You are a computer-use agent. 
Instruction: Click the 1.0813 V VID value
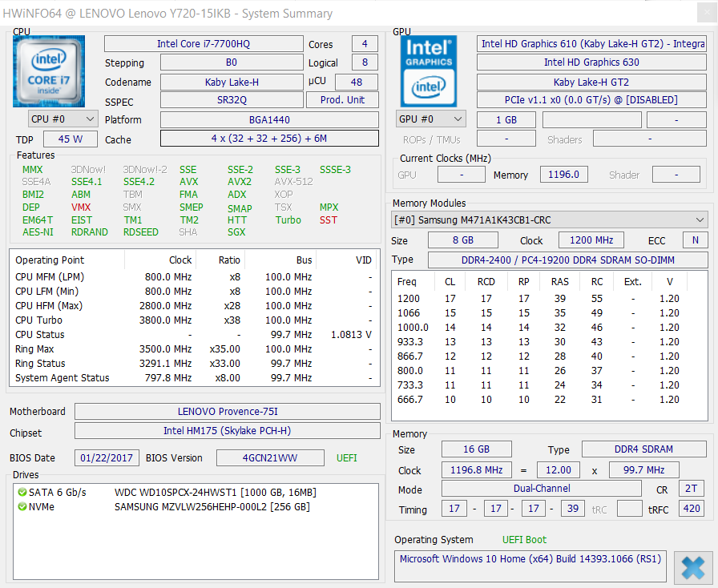[x=351, y=335]
